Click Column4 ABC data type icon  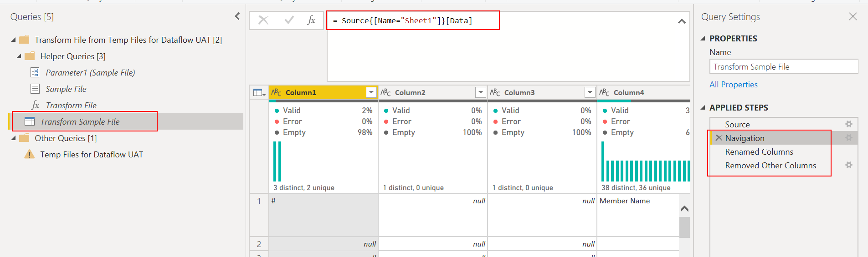pyautogui.click(x=605, y=92)
